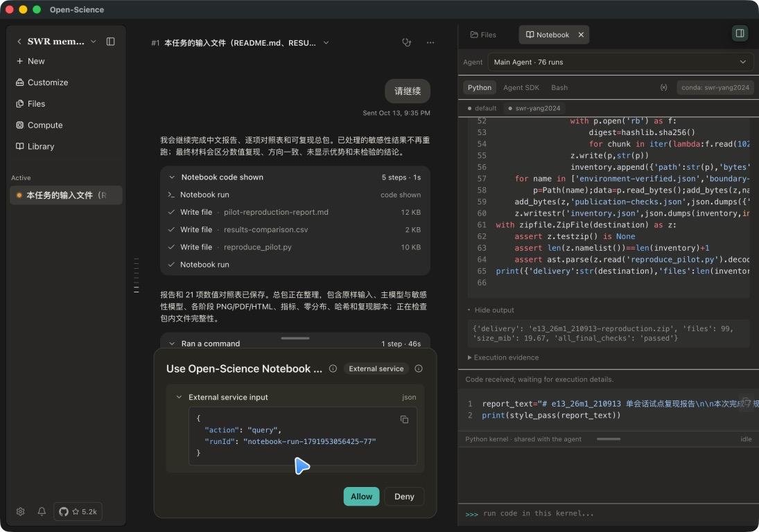Open the reproduce_pilot.py write step
The height and width of the screenshot is (532, 759).
point(295,247)
